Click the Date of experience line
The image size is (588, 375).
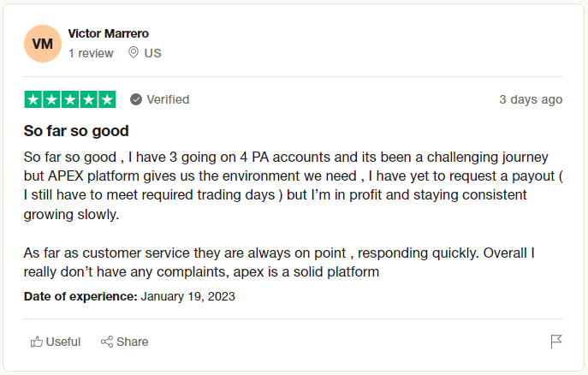(x=129, y=296)
